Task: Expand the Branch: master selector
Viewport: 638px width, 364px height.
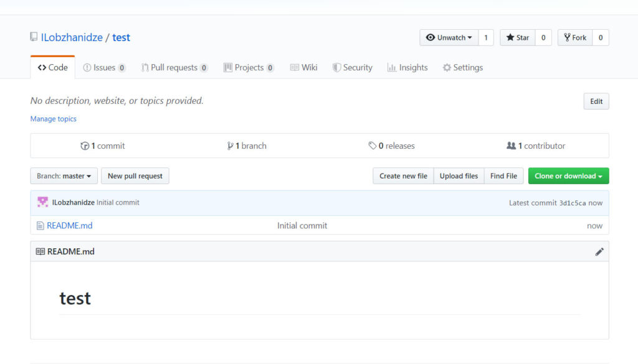Action: [64, 176]
